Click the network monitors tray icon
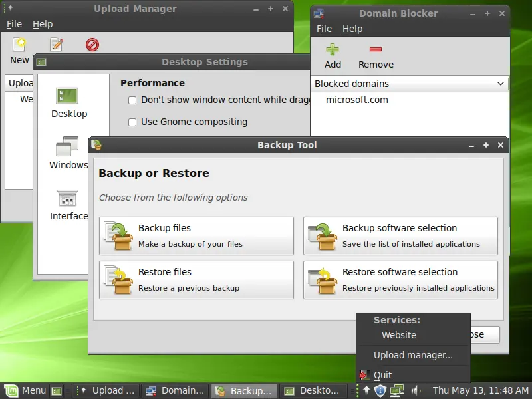Viewport: 532px width, 399px height. click(396, 390)
